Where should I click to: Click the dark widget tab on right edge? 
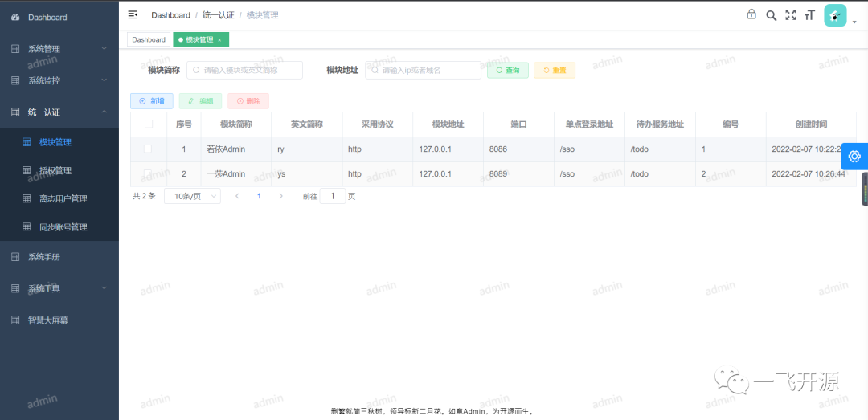pyautogui.click(x=865, y=189)
